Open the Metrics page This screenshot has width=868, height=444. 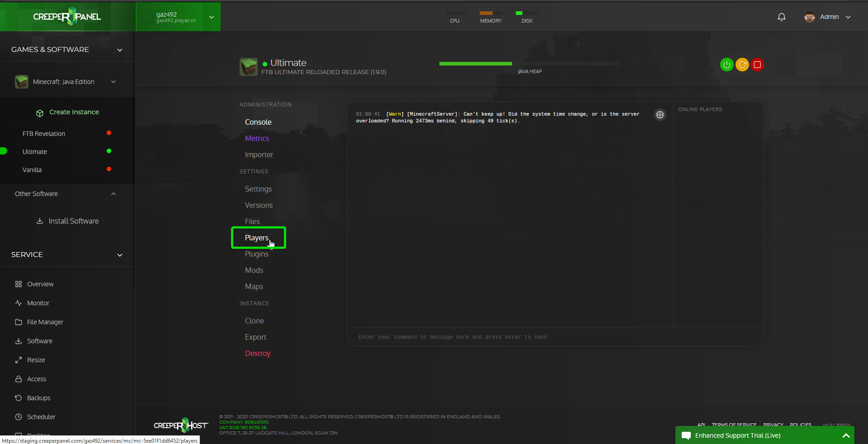[x=257, y=138]
